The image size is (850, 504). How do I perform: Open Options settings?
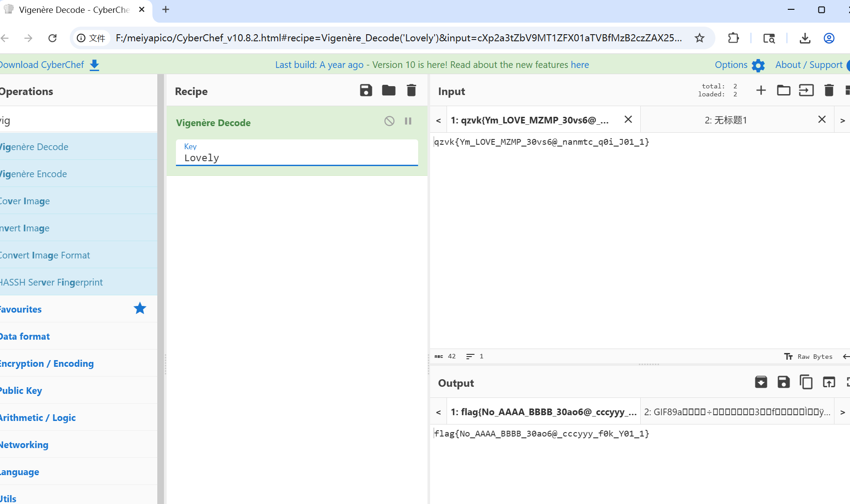tap(739, 65)
